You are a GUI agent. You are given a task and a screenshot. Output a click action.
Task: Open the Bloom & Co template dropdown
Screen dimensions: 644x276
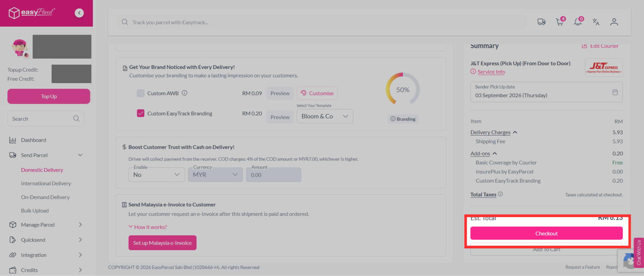[x=325, y=116]
